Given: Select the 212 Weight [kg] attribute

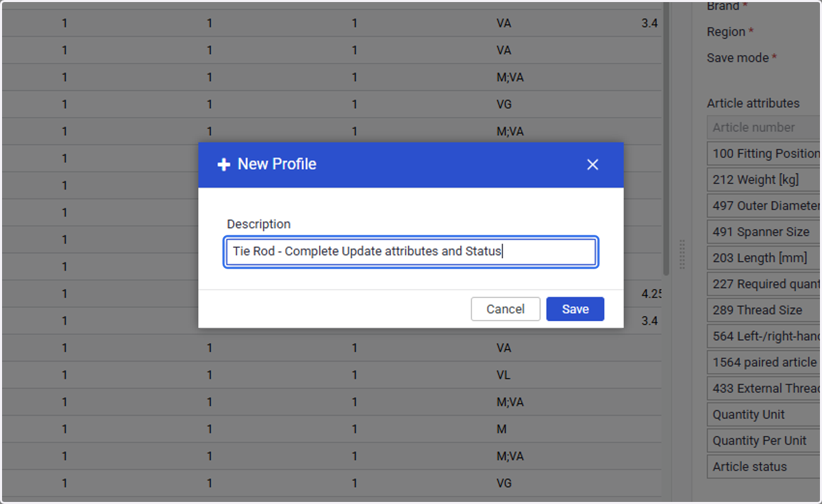Looking at the screenshot, I should click(764, 179).
